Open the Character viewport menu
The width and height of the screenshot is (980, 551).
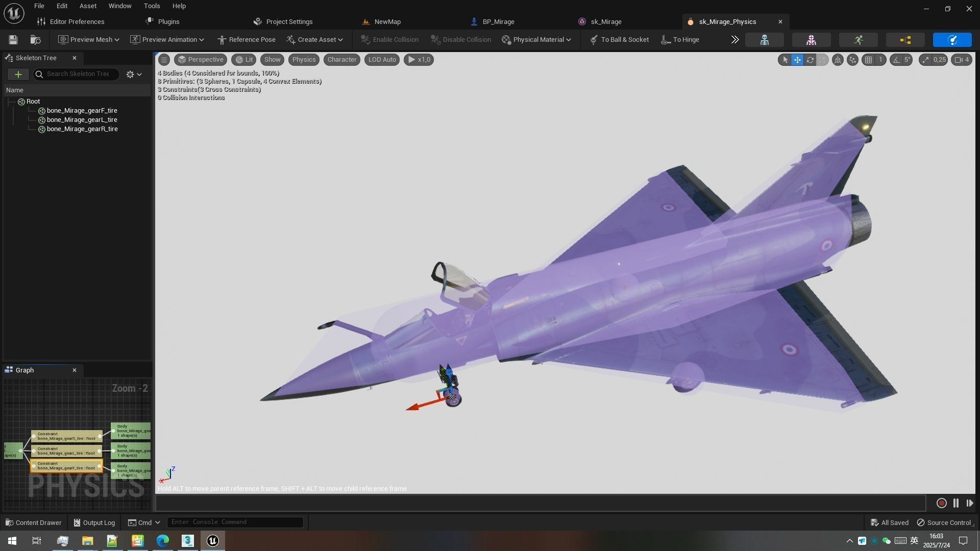342,60
